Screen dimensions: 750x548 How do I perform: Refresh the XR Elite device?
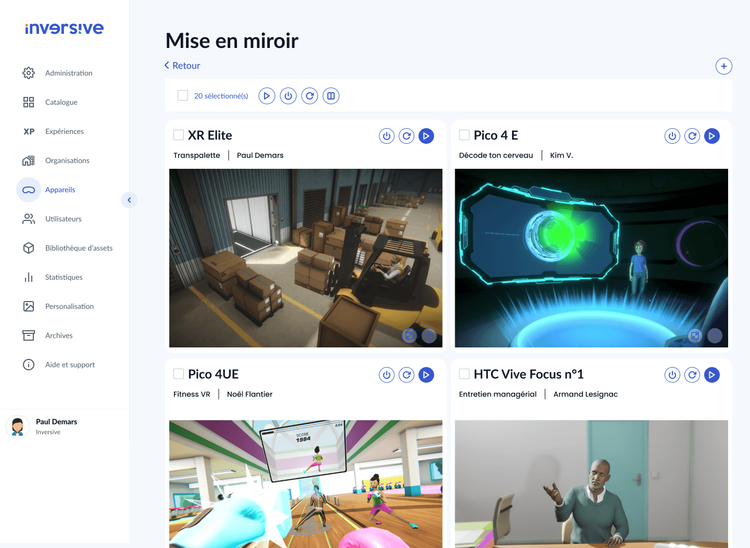pos(407,136)
